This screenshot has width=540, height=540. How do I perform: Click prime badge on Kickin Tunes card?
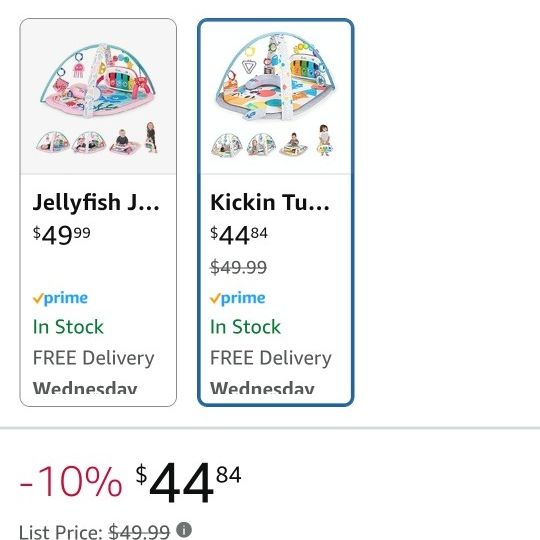point(238,298)
